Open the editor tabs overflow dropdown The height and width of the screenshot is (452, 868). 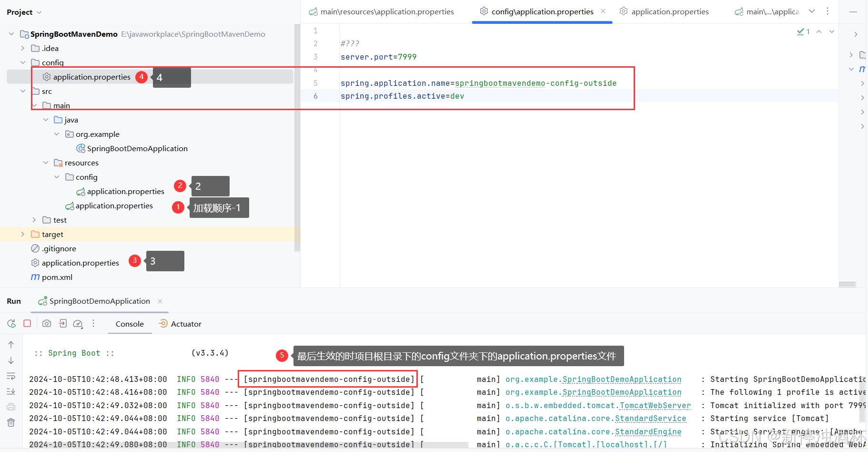(x=812, y=11)
